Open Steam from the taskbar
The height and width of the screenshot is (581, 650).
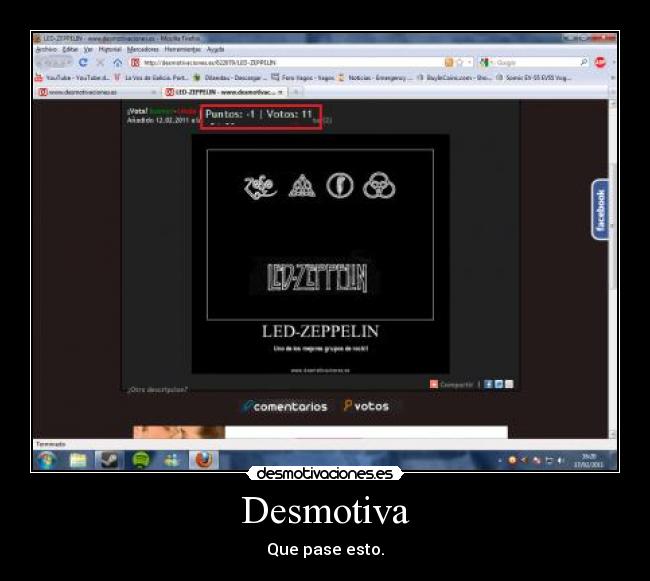pyautogui.click(x=109, y=460)
